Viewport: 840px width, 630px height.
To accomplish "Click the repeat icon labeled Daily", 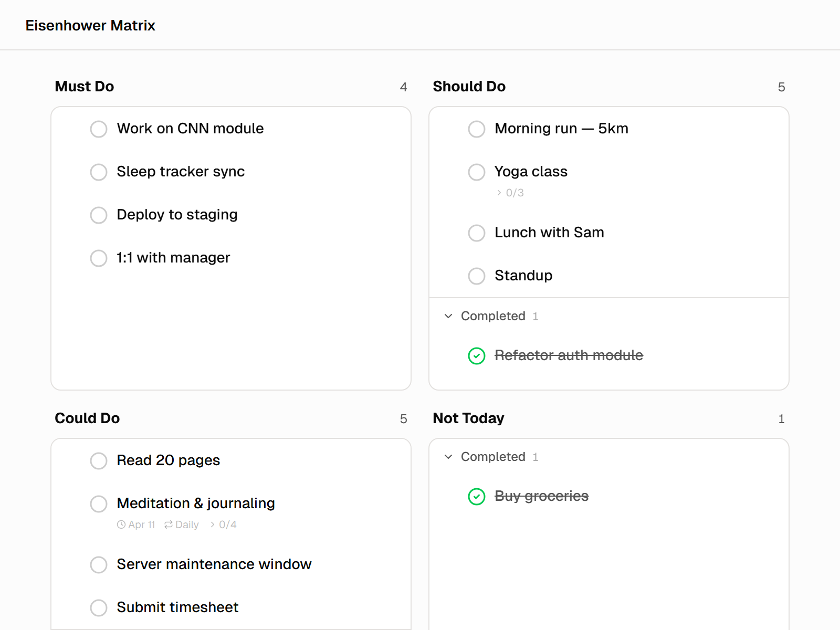I will 169,524.
